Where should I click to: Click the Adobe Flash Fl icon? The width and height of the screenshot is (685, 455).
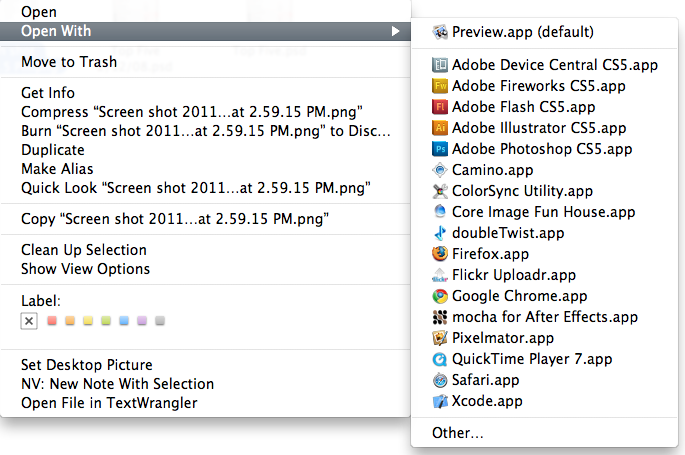[x=440, y=107]
